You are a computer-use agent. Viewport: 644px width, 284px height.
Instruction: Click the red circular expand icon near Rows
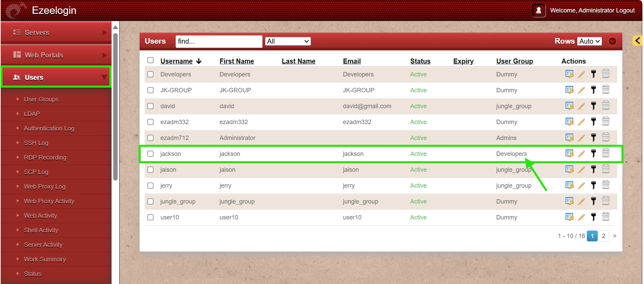[612, 41]
